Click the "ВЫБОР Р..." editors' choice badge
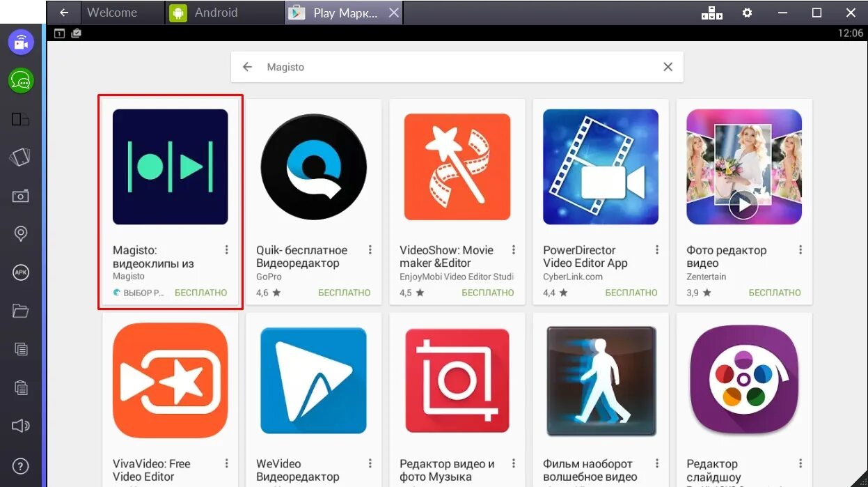This screenshot has width=868, height=487. coord(139,293)
